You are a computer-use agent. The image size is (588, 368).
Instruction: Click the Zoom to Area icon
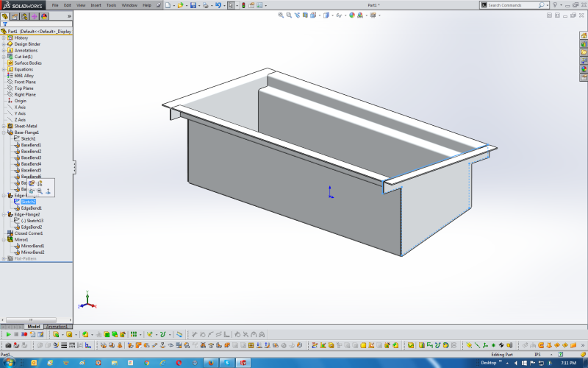(x=289, y=15)
